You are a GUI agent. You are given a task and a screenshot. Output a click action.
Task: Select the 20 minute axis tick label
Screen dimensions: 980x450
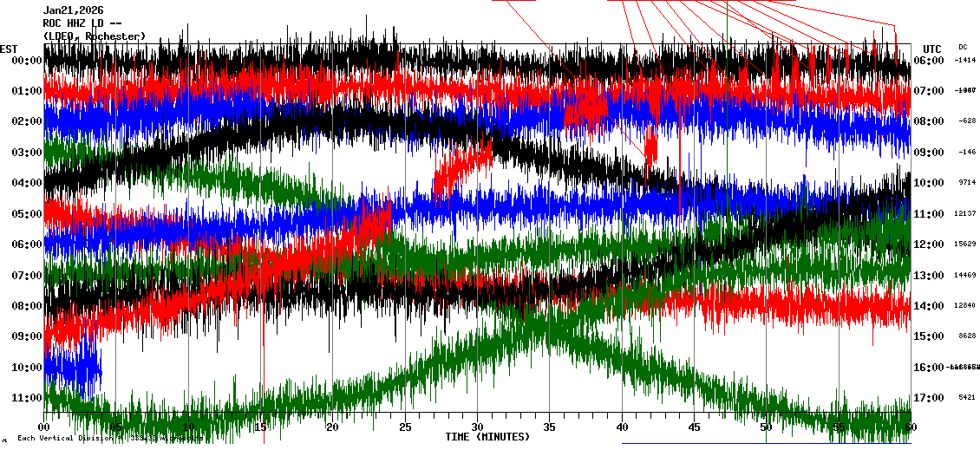point(333,427)
